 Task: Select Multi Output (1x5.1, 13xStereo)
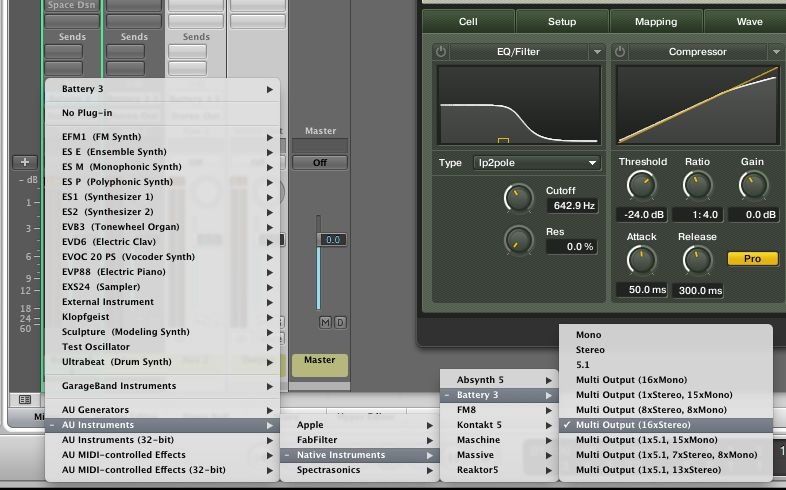coord(666,470)
